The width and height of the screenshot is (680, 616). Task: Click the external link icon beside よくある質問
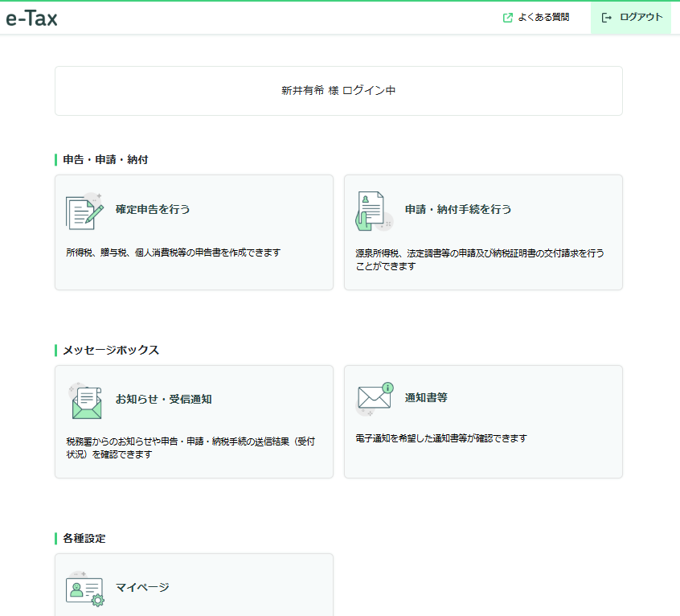(x=507, y=18)
